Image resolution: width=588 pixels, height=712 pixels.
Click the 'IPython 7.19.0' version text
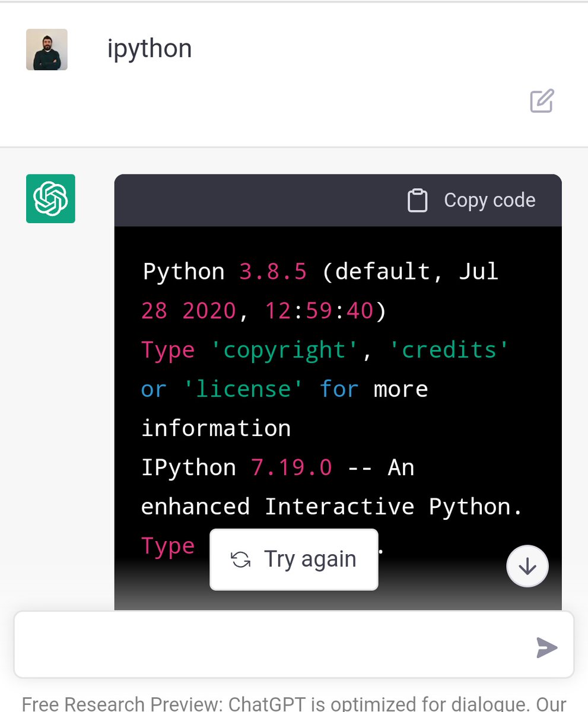pyautogui.click(x=237, y=468)
